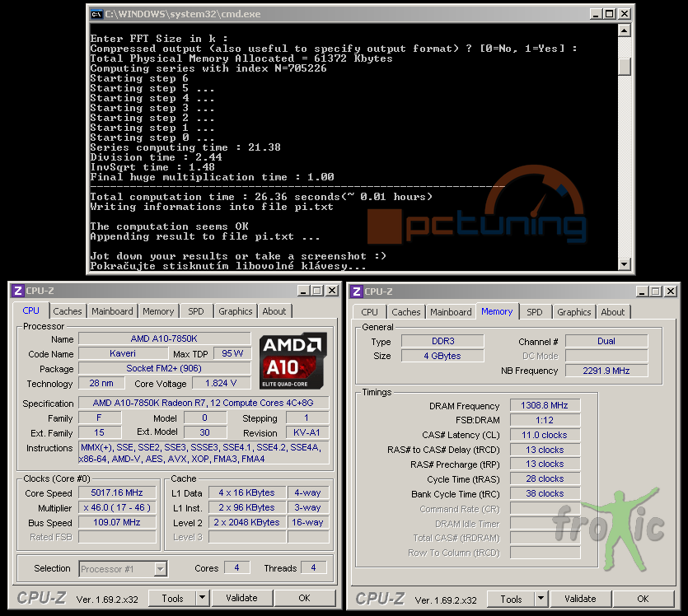Click the 28 clocks tRAS value
Viewport: 688px width, 616px height.
[545, 479]
